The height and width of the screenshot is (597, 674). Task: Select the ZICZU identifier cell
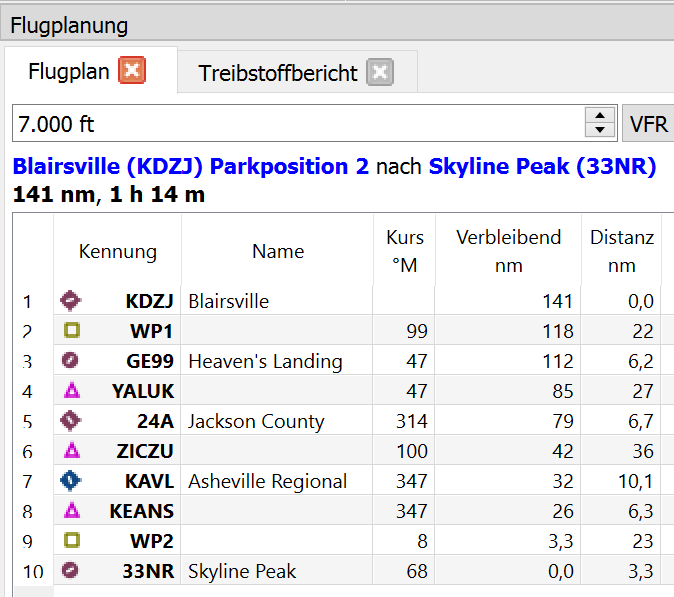pyautogui.click(x=117, y=451)
